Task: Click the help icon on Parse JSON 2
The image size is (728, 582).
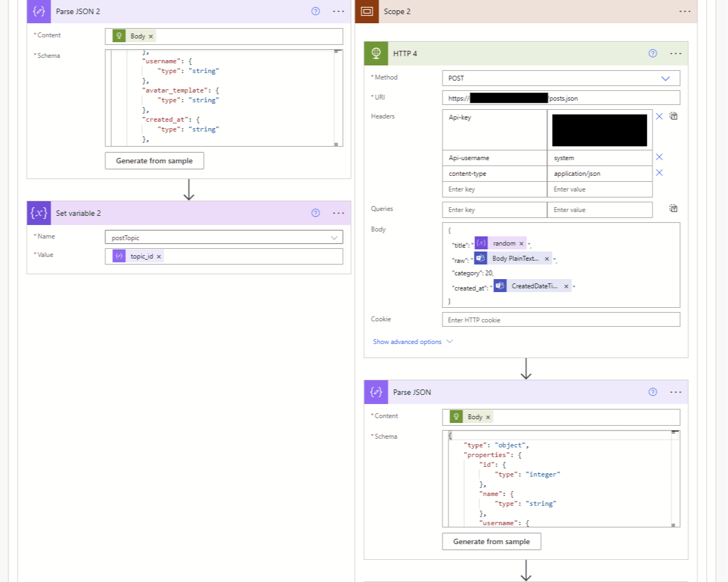Action: click(x=316, y=11)
